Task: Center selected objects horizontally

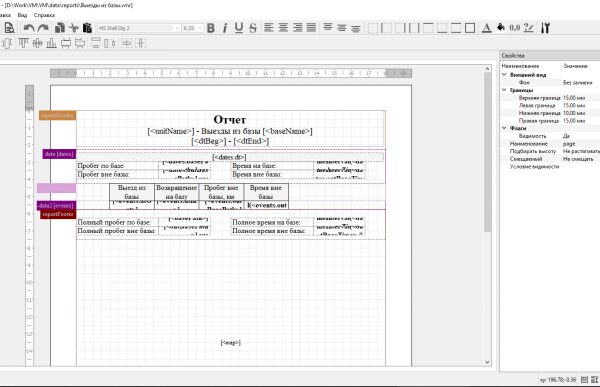Action: [x=38, y=43]
